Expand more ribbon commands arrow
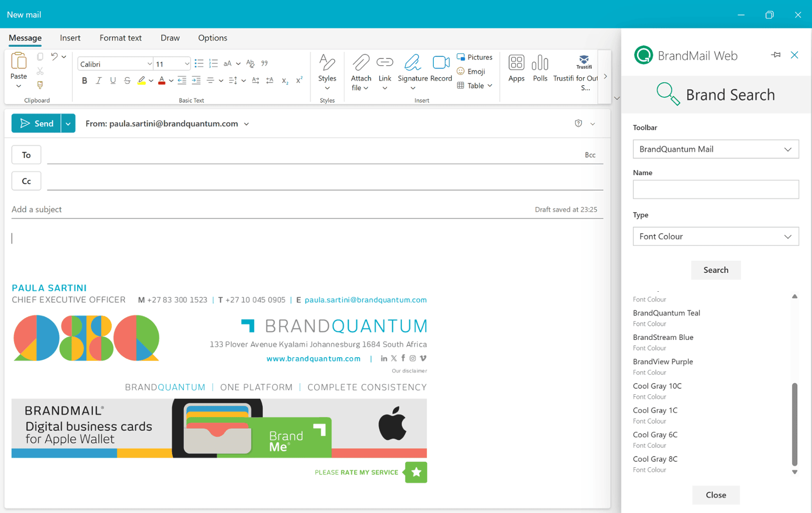812x513 pixels. click(605, 77)
